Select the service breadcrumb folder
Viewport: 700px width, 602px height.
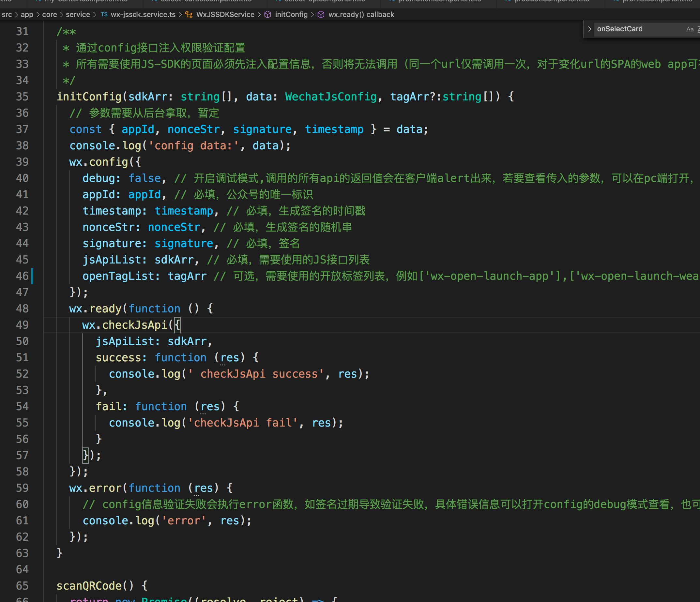[78, 15]
